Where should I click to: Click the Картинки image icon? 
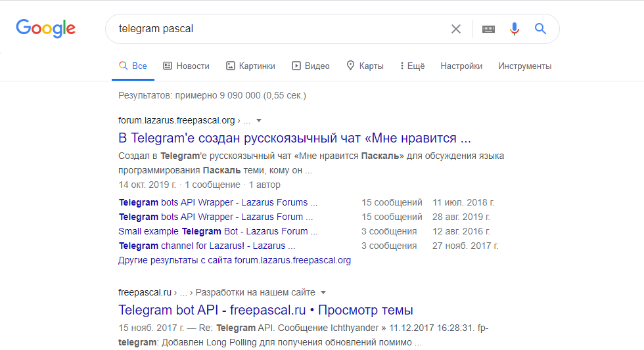[231, 66]
